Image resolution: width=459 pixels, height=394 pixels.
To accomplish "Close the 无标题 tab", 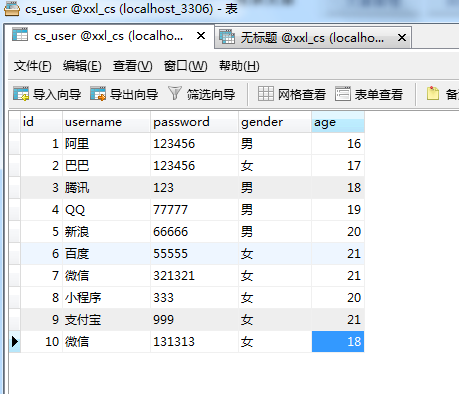I will (x=402, y=38).
